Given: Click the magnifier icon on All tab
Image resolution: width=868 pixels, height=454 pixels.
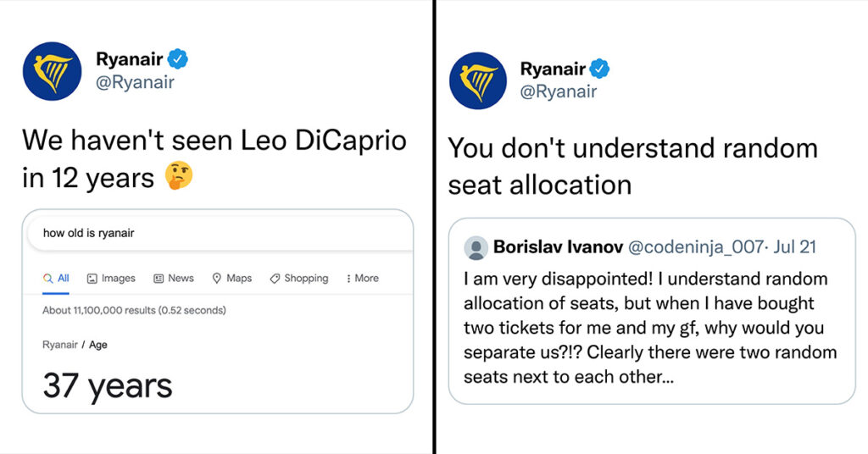Looking at the screenshot, I should tap(48, 278).
